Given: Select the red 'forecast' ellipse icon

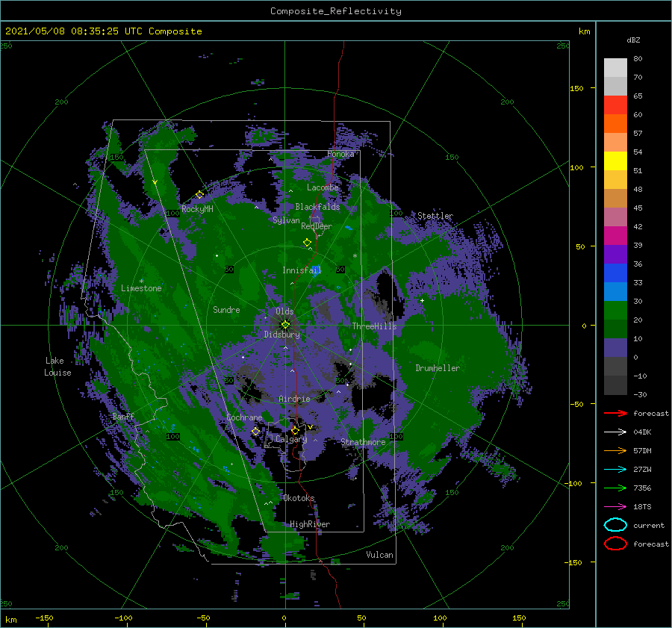Looking at the screenshot, I should point(615,544).
